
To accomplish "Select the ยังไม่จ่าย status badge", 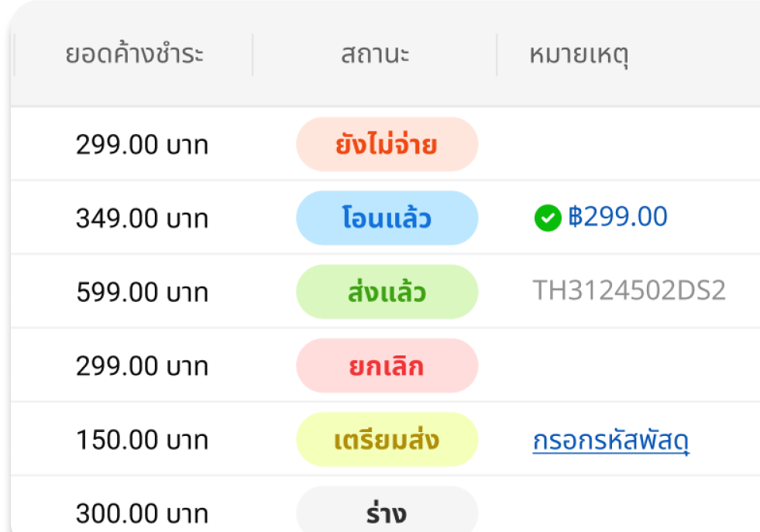I will [387, 144].
